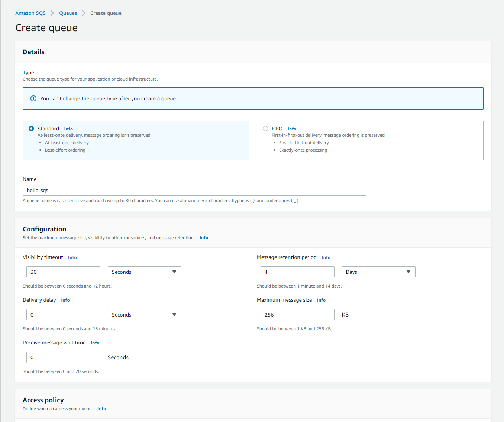Go to Queues breadcrumb link
Screen dimensions: 504x422
68,13
